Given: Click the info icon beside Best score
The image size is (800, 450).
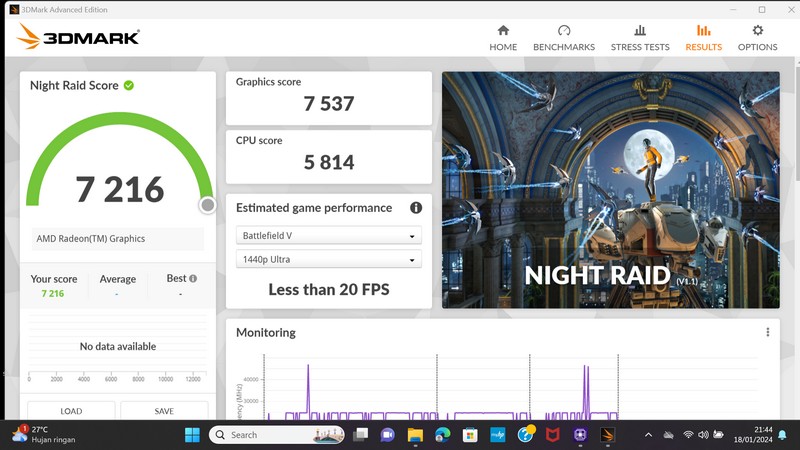Looking at the screenshot, I should click(193, 279).
